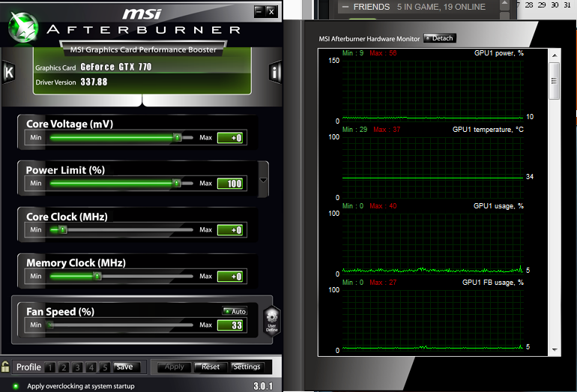Click the driver version 337.88 text
This screenshot has height=392, width=577.
(x=94, y=82)
